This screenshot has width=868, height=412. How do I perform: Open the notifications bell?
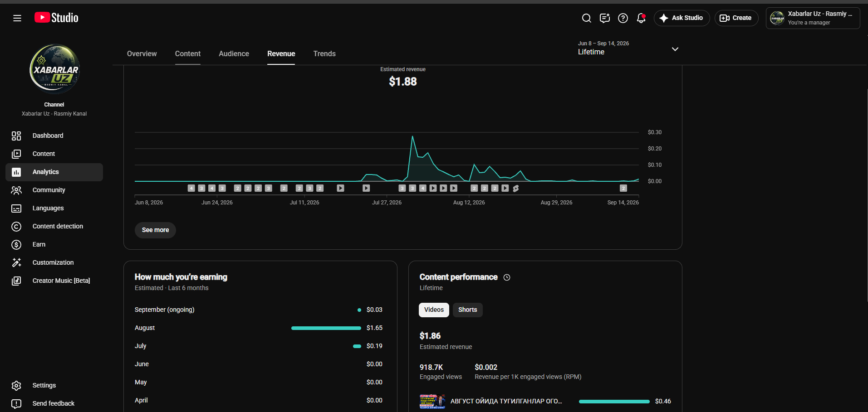(641, 18)
